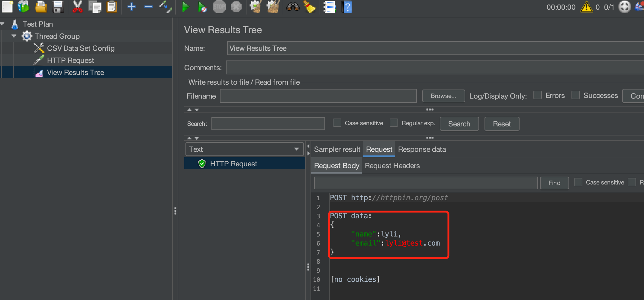Image resolution: width=644 pixels, height=300 pixels.
Task: Enable the Successes checkbox
Action: pos(576,95)
